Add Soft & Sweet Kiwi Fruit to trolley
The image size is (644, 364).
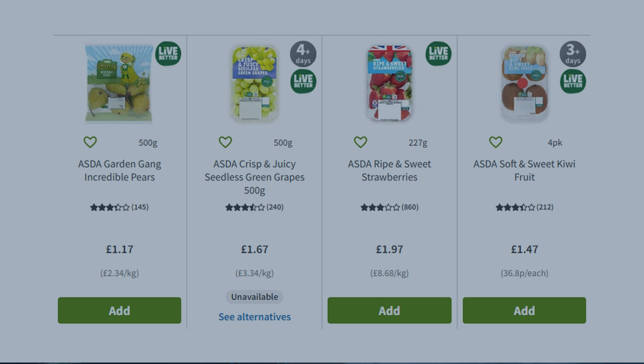524,310
